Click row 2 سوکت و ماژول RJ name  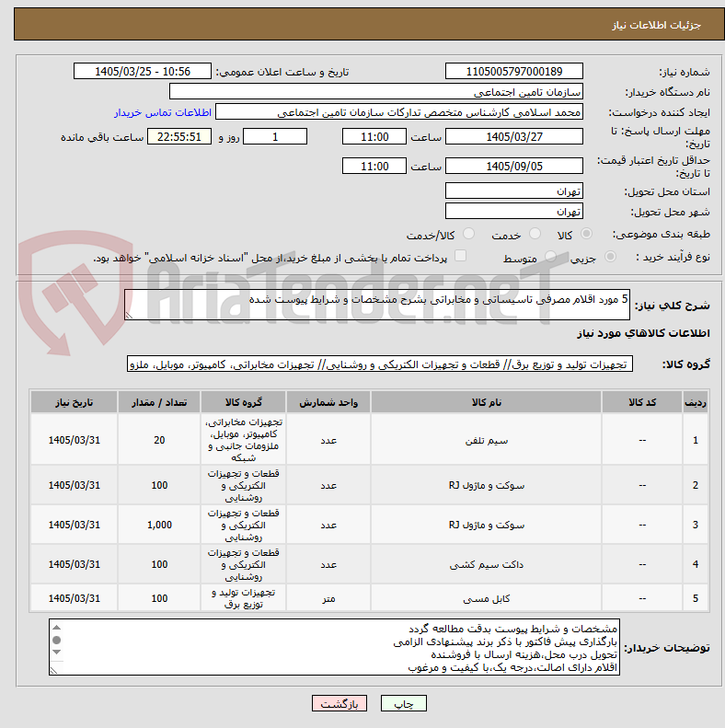[487, 485]
